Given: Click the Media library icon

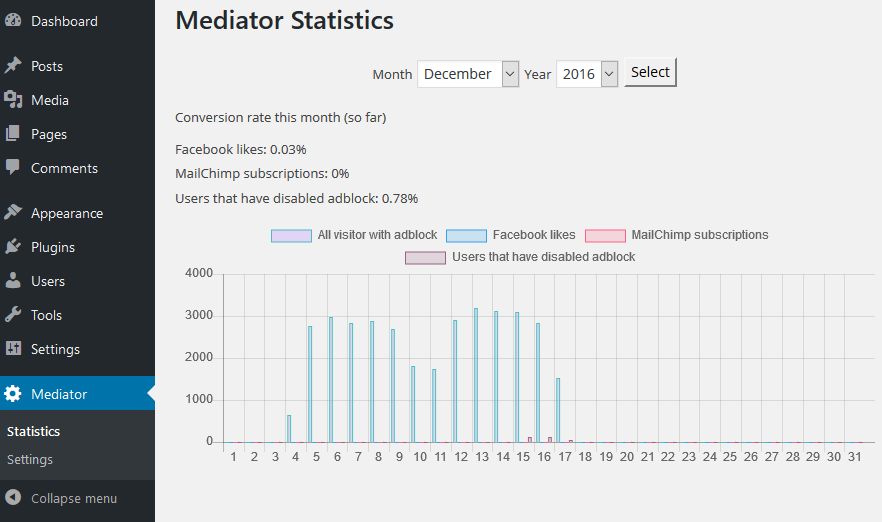Looking at the screenshot, I should click(x=13, y=100).
